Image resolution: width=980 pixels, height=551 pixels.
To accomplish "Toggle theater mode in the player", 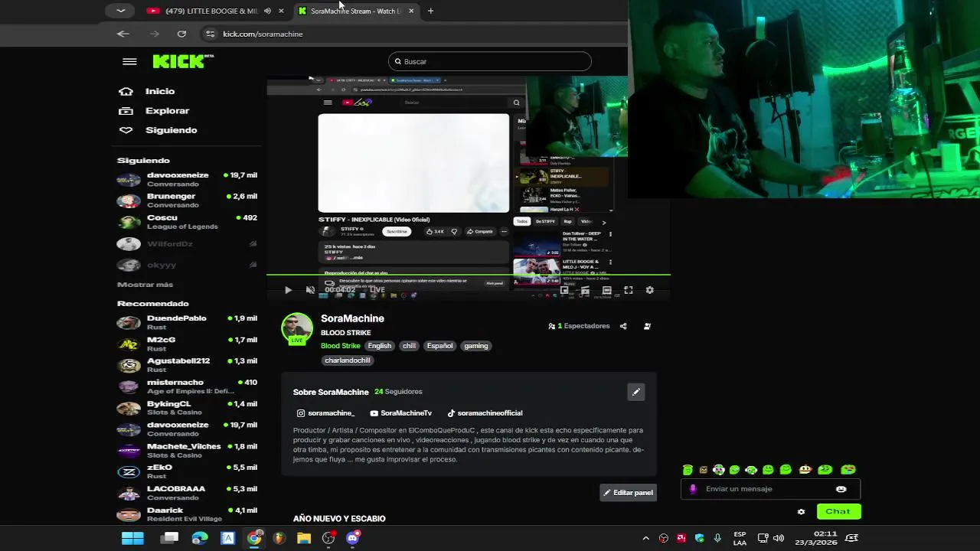I will 606,290.
